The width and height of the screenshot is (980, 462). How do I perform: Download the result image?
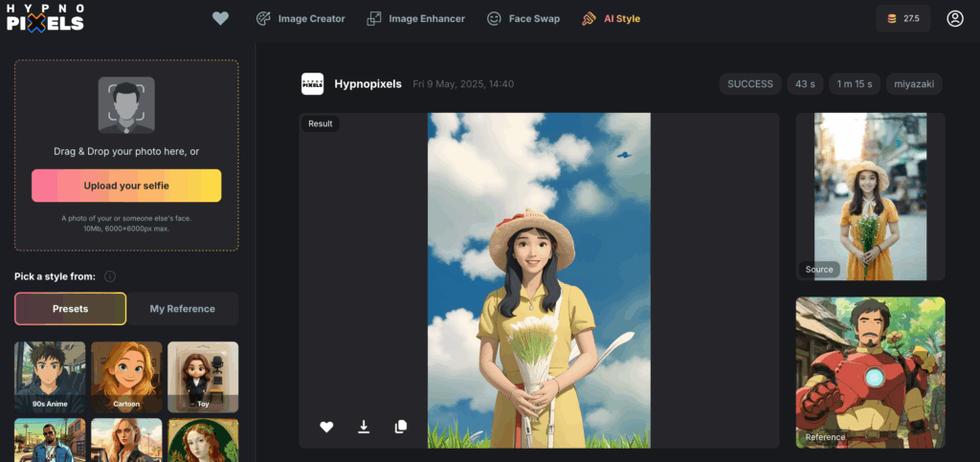point(364,427)
